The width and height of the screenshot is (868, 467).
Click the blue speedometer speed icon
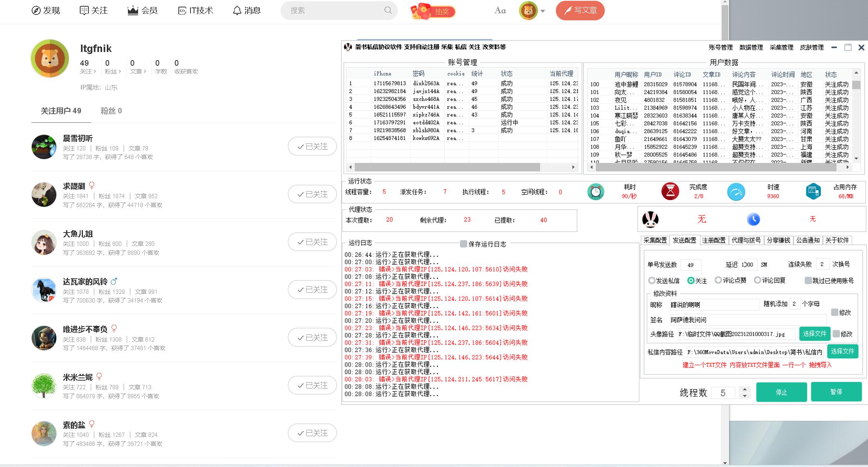tap(736, 192)
